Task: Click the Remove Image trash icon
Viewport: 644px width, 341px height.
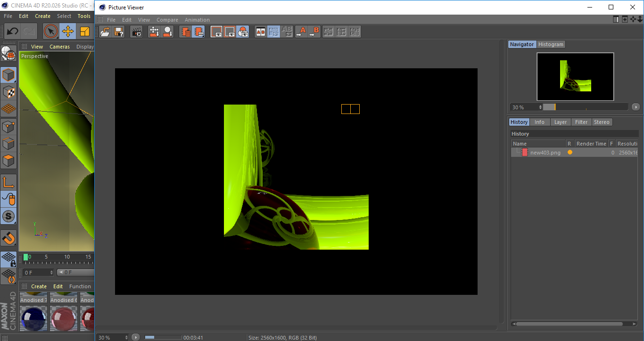Action: point(186,32)
